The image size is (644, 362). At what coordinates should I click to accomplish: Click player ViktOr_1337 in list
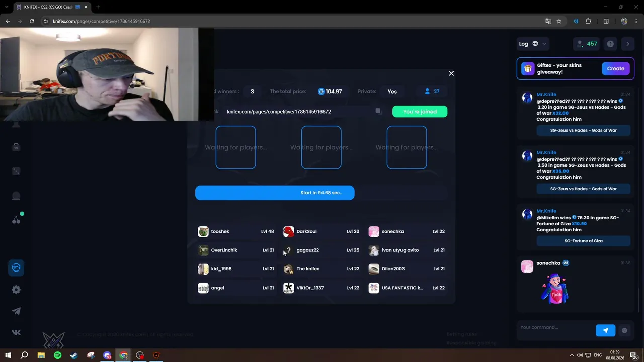pos(321,288)
